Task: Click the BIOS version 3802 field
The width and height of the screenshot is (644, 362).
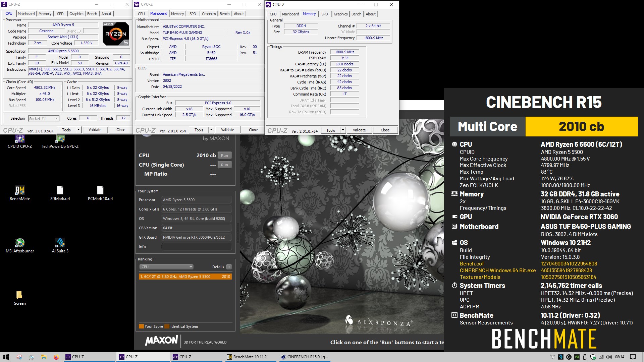Action: point(211,80)
